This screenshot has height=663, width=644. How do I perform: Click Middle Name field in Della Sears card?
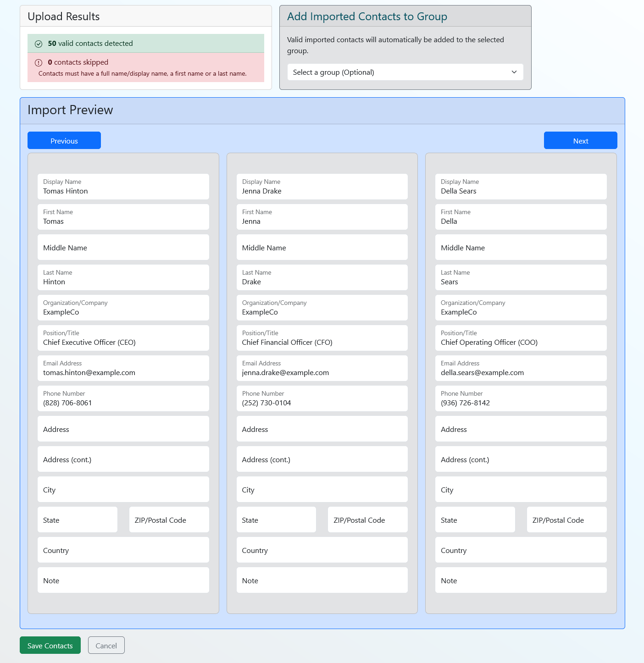point(521,247)
